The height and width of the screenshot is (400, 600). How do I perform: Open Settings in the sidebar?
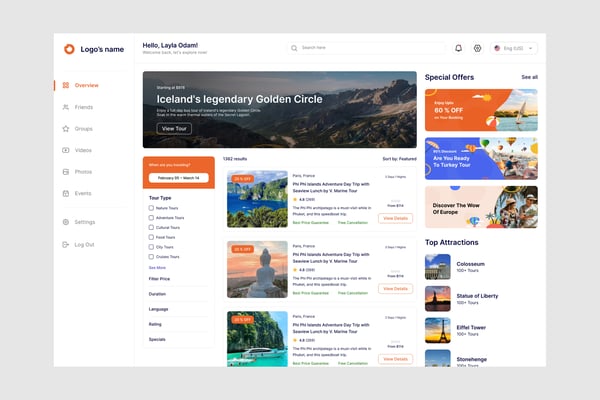click(85, 222)
